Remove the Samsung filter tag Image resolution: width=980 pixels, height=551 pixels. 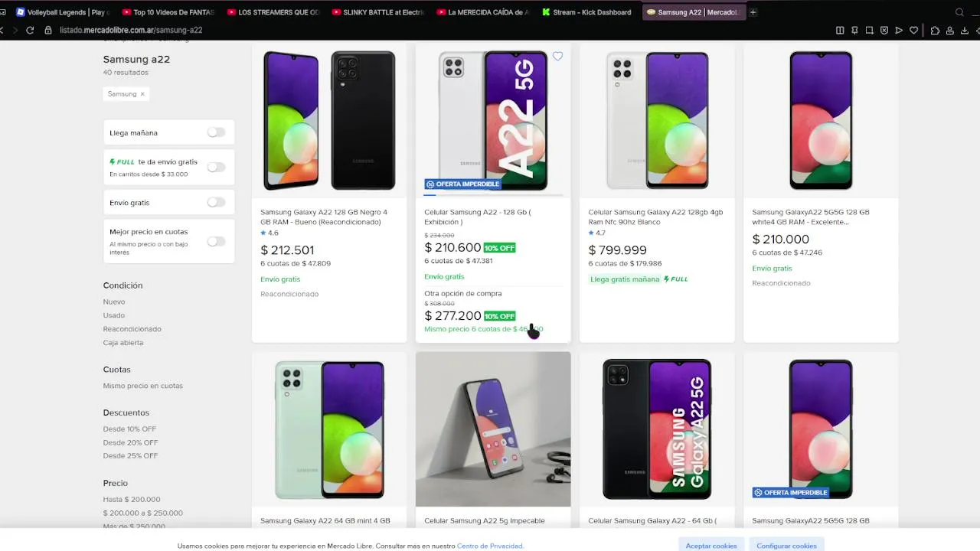(x=142, y=94)
